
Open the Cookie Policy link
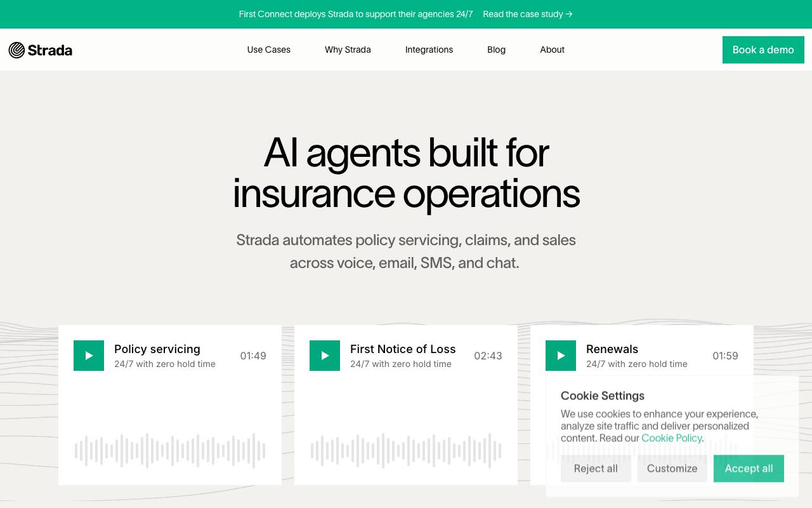click(x=671, y=438)
